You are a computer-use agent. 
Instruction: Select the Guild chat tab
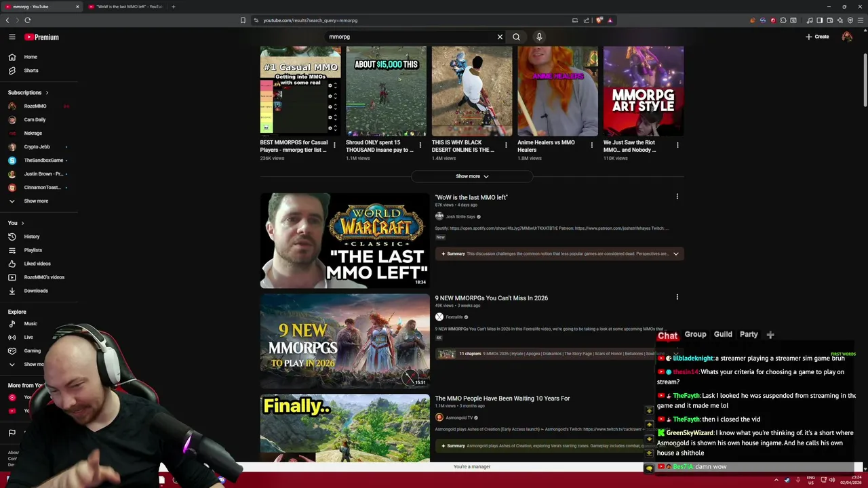tap(723, 334)
